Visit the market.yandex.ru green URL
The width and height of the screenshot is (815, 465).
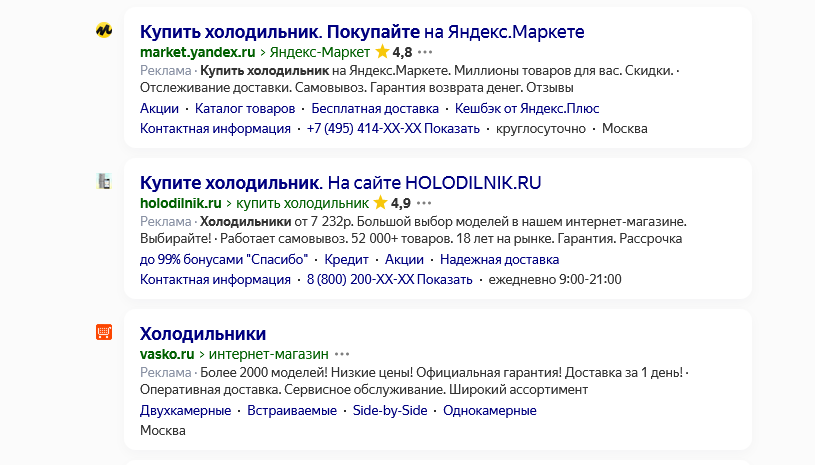click(198, 52)
